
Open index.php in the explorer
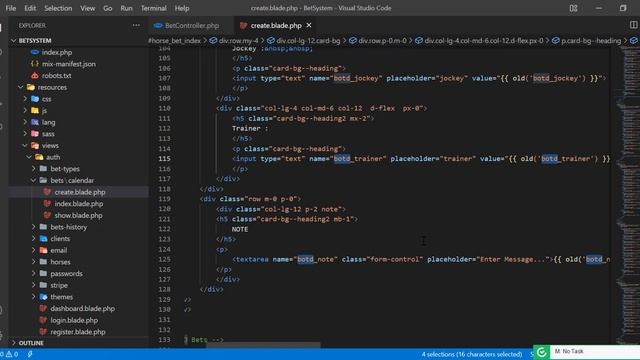(x=57, y=52)
